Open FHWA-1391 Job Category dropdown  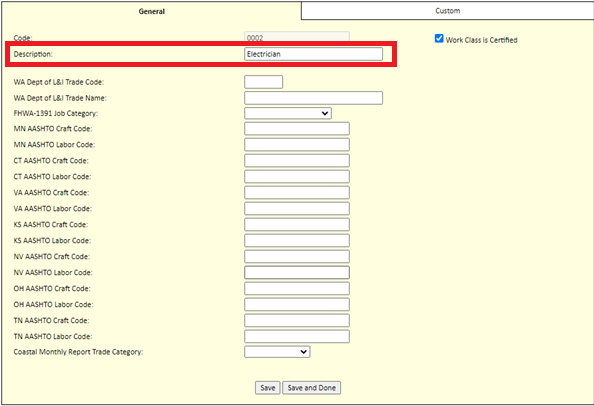pos(288,113)
